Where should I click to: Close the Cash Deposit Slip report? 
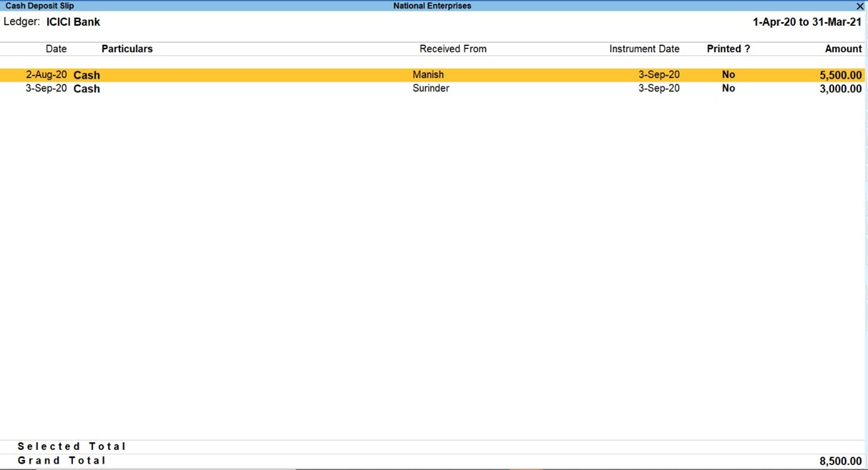tap(860, 6)
